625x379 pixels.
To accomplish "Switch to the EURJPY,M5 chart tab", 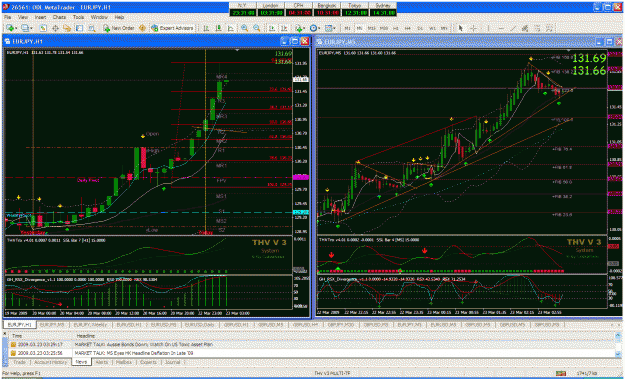I will click(x=52, y=325).
